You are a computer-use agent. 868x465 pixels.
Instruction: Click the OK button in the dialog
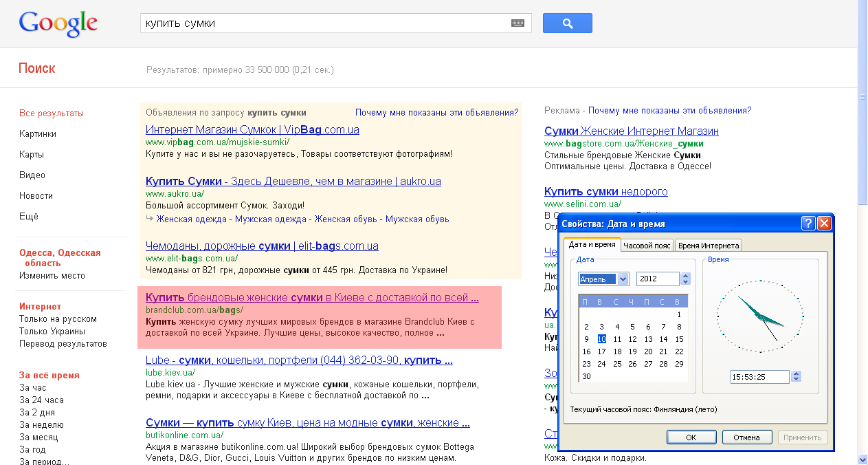pos(691,437)
